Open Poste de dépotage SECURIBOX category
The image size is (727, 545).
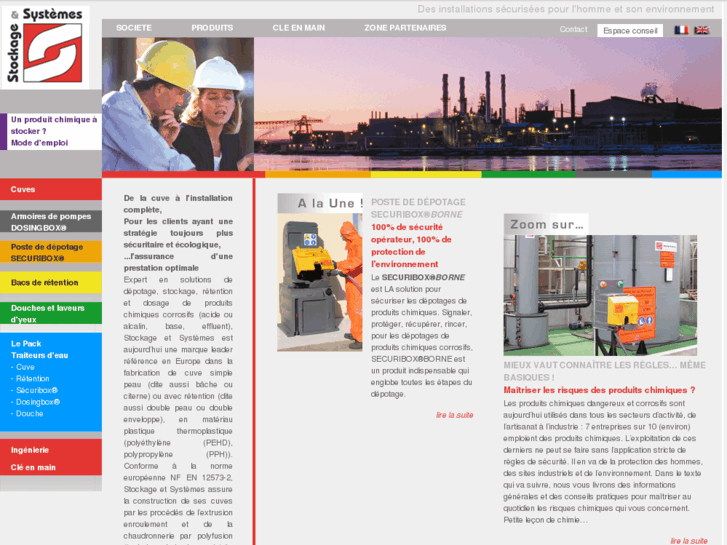(x=51, y=252)
